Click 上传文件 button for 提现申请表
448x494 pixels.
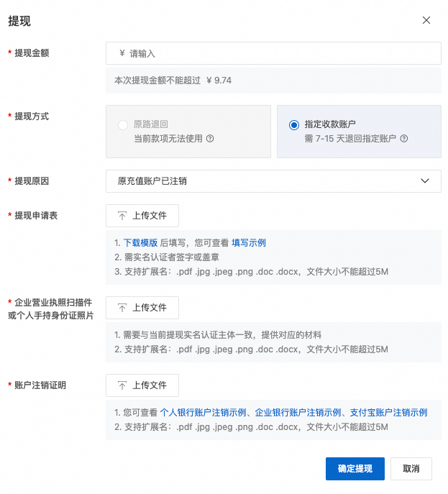(142, 216)
